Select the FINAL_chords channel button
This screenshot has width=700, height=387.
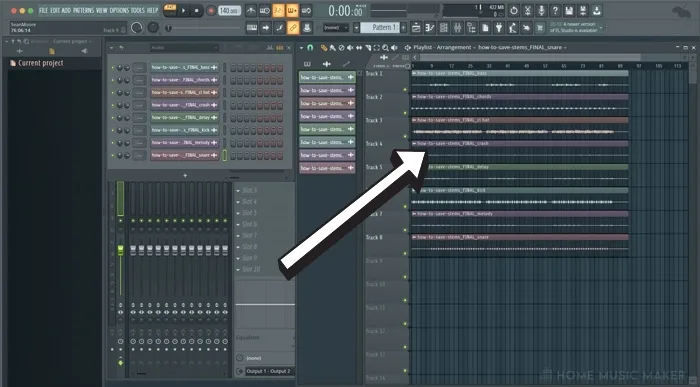click(184, 80)
